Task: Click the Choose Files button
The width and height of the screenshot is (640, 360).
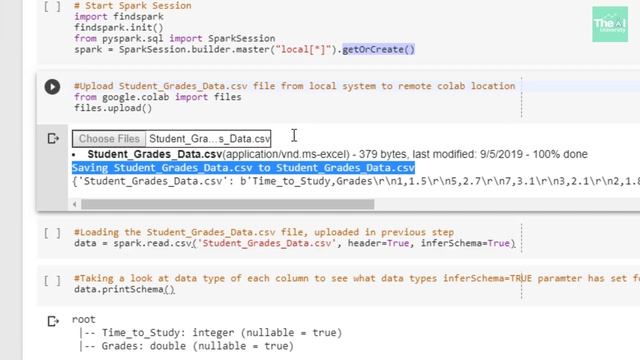Action: pos(109,139)
